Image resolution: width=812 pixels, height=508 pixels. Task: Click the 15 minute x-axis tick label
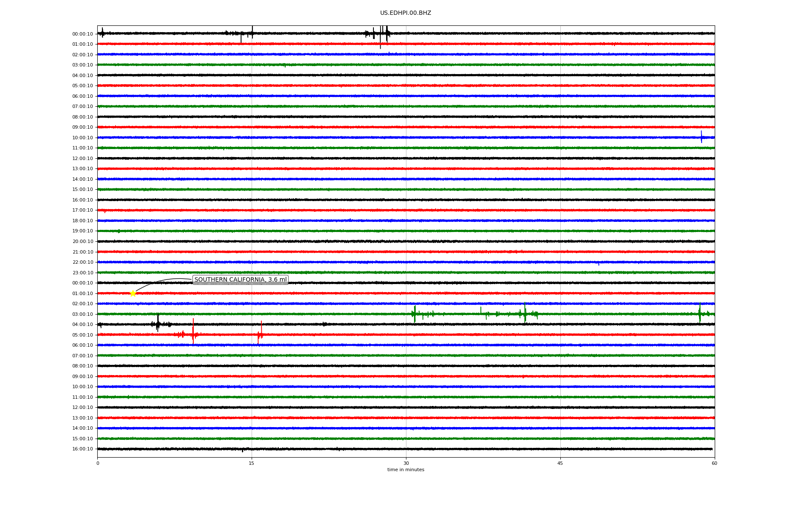(x=252, y=463)
